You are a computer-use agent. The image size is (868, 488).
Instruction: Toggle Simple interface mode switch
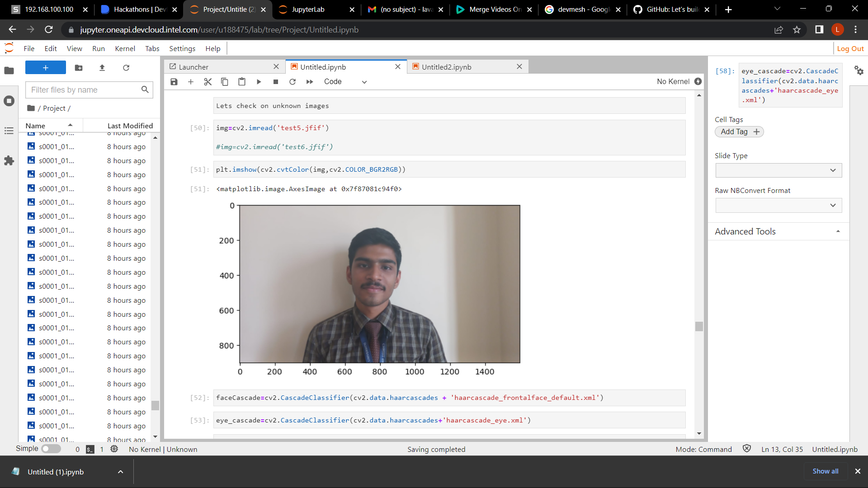pyautogui.click(x=51, y=449)
